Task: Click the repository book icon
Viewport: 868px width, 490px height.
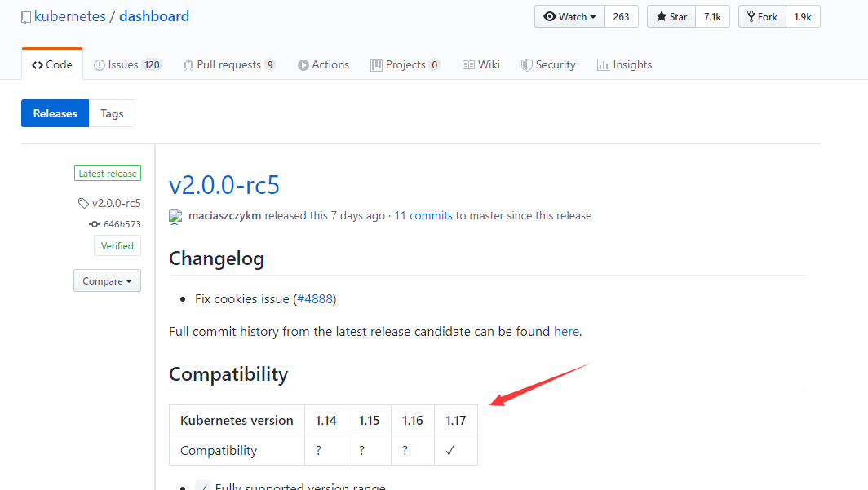Action: click(26, 18)
